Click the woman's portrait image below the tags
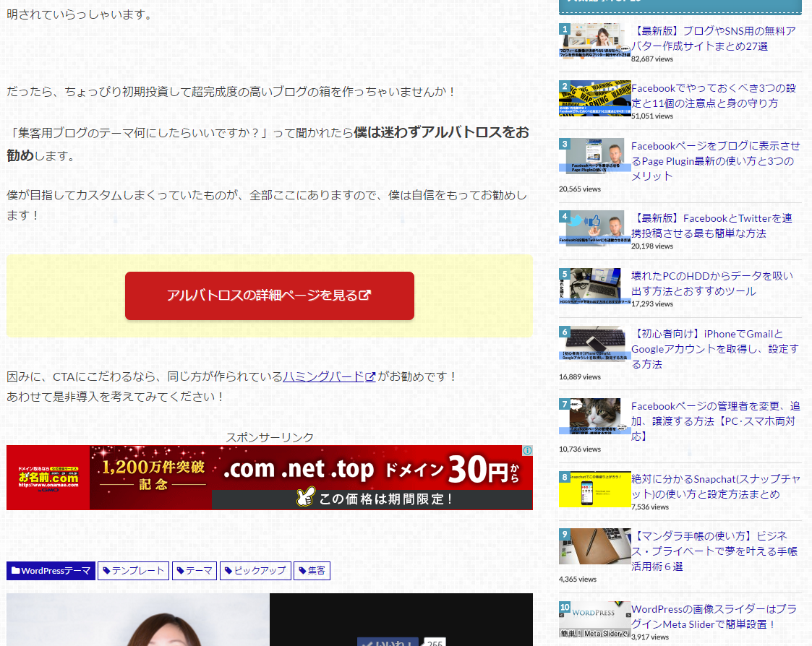Viewport: 812px width, 646px height. (x=138, y=619)
